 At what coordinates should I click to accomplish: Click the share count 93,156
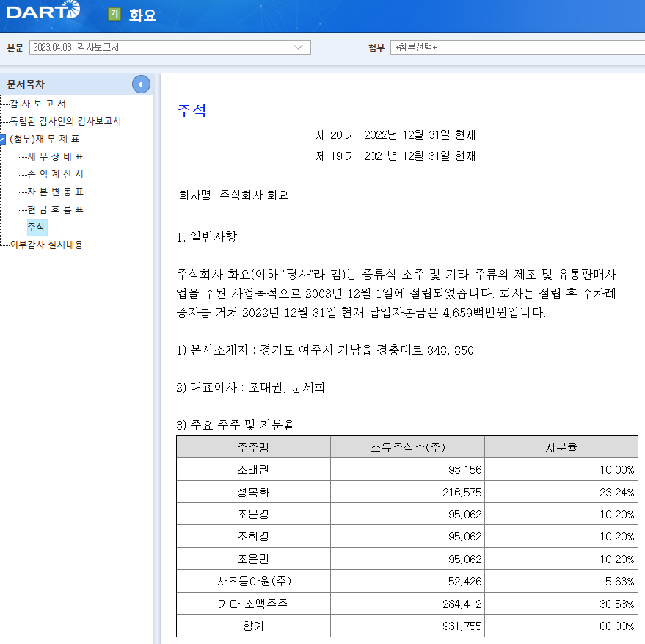point(464,470)
